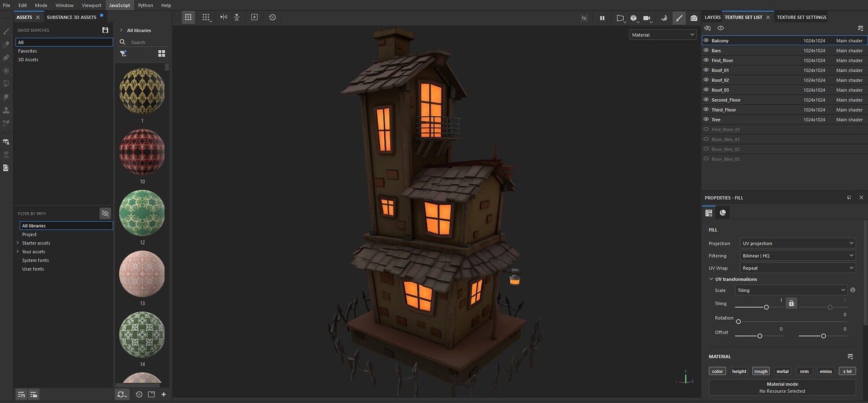Open the File menu
868x403 pixels.
(x=6, y=5)
